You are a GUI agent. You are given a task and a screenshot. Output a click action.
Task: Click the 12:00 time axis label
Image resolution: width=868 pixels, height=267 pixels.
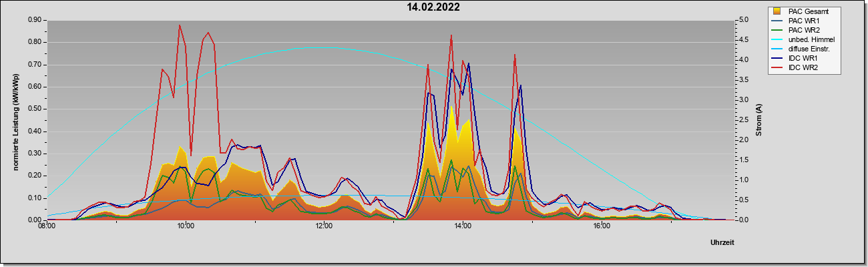pos(324,226)
